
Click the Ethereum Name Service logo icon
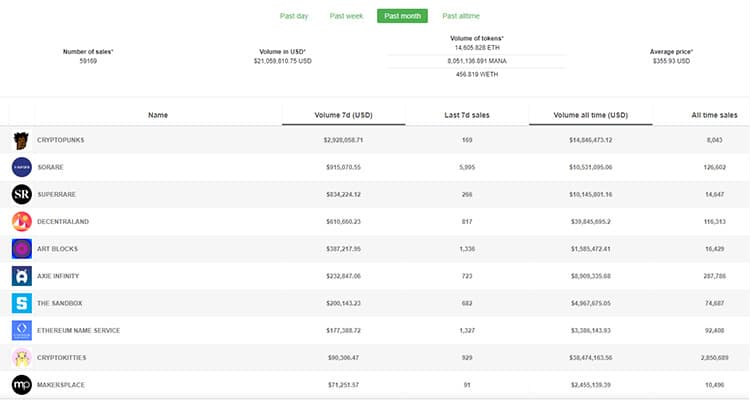tap(22, 331)
